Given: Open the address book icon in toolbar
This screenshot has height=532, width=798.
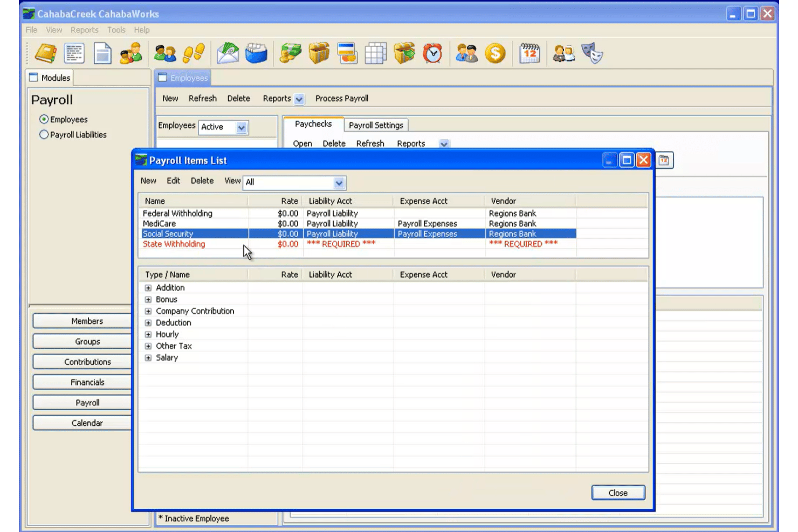Looking at the screenshot, I should [x=46, y=53].
